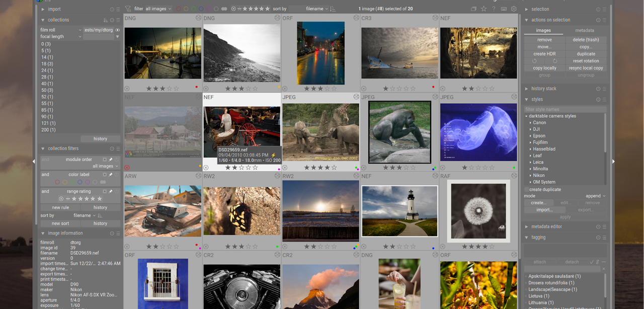Expand the history stack module
644x309 pixels.
point(527,89)
